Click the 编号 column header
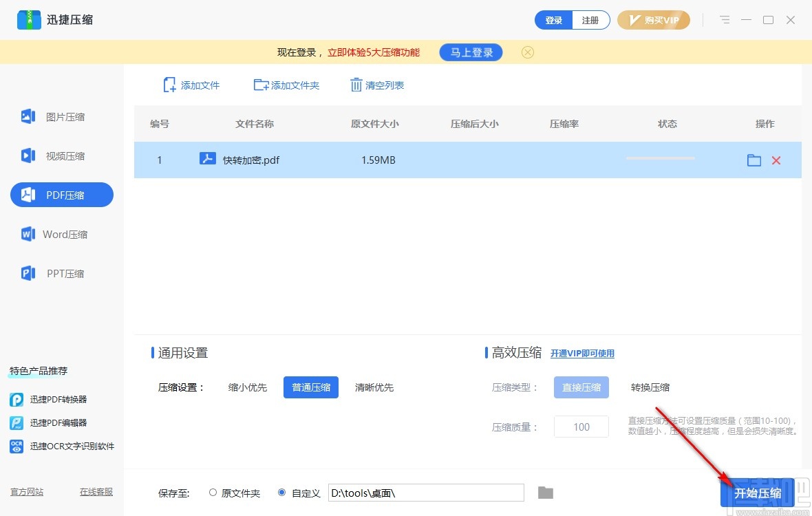The image size is (812, 516). pyautogui.click(x=160, y=124)
